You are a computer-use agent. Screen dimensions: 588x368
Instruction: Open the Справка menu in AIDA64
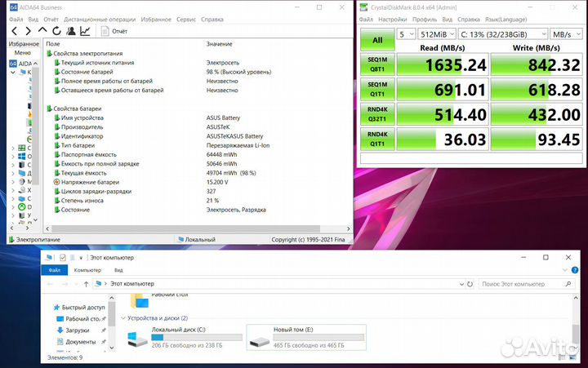(212, 19)
